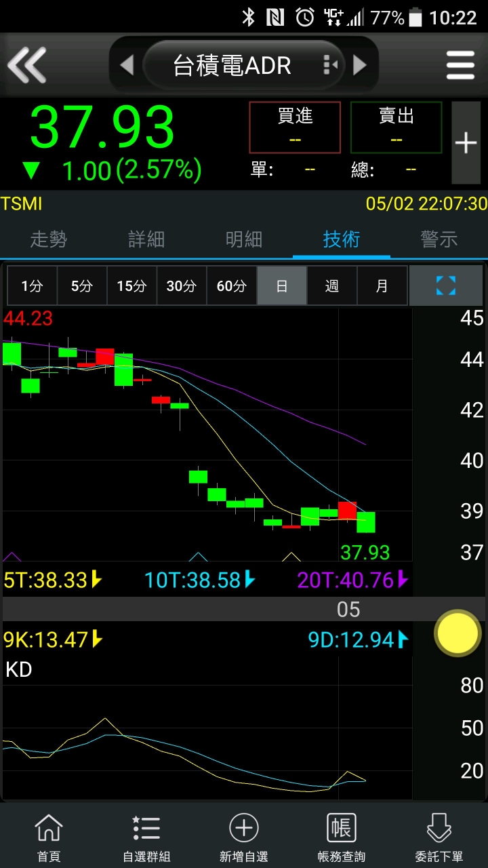Tap the KD indicator label
The image size is (488, 868).
[x=19, y=669]
